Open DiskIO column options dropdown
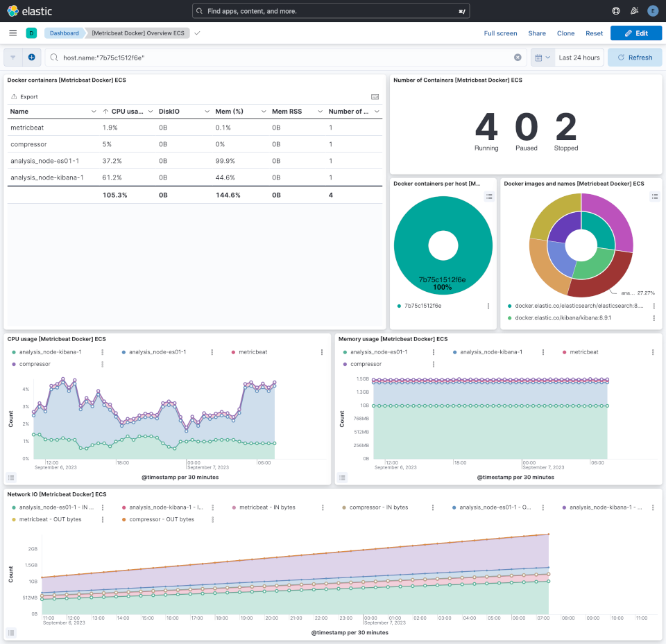The width and height of the screenshot is (666, 644). pyautogui.click(x=207, y=112)
